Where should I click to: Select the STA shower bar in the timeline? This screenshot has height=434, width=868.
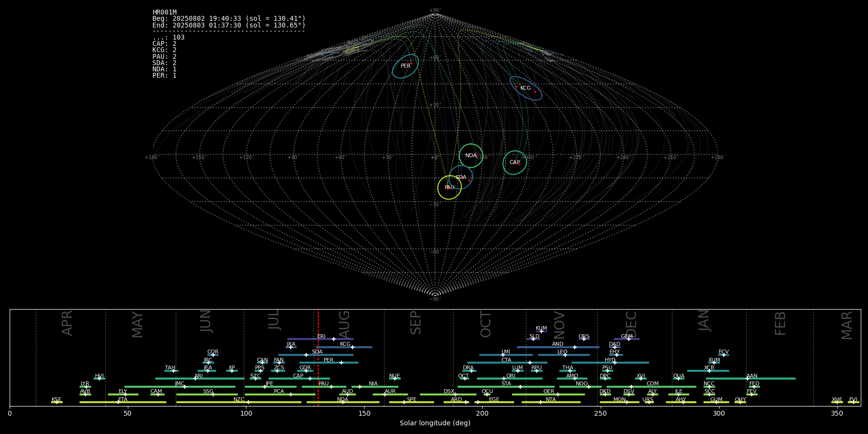(x=506, y=387)
